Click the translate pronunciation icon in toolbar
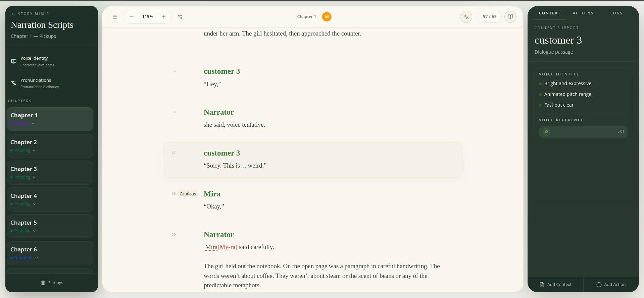 [x=466, y=17]
